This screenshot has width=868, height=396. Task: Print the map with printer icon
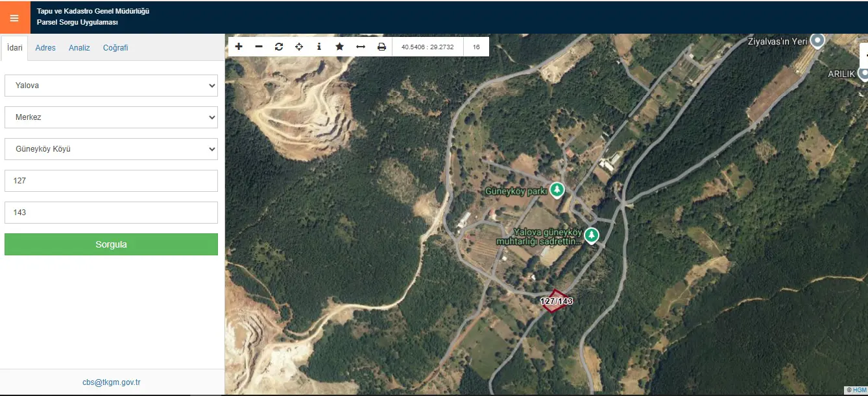point(381,47)
